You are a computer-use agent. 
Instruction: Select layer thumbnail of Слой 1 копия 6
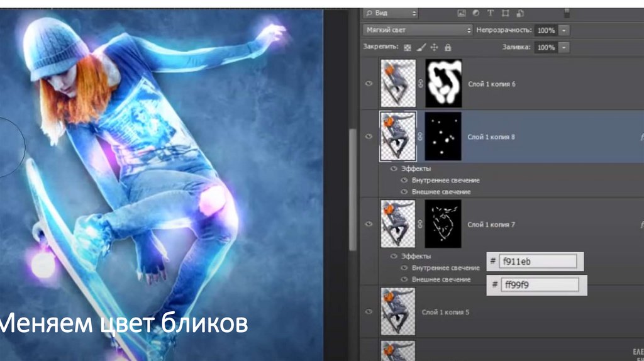click(398, 84)
